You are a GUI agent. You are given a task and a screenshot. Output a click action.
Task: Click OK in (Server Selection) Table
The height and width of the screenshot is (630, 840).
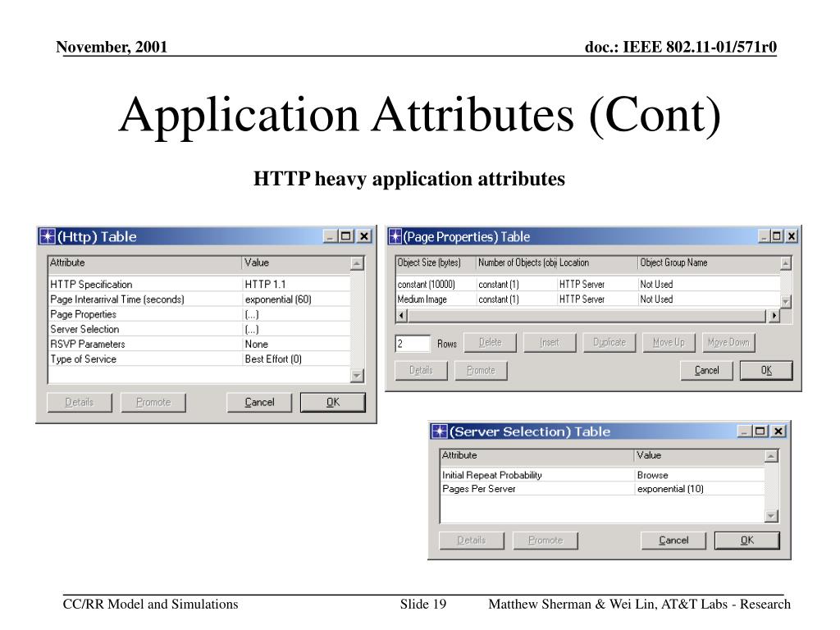(746, 541)
